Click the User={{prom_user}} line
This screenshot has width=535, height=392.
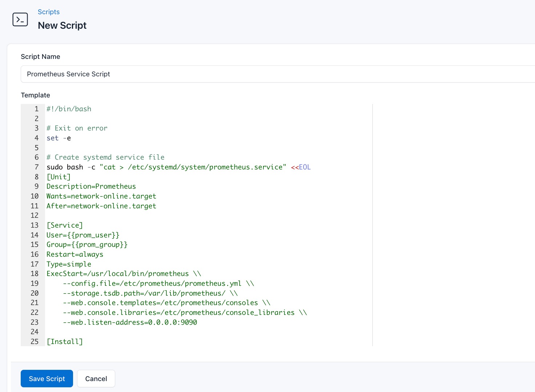pyautogui.click(x=83, y=235)
